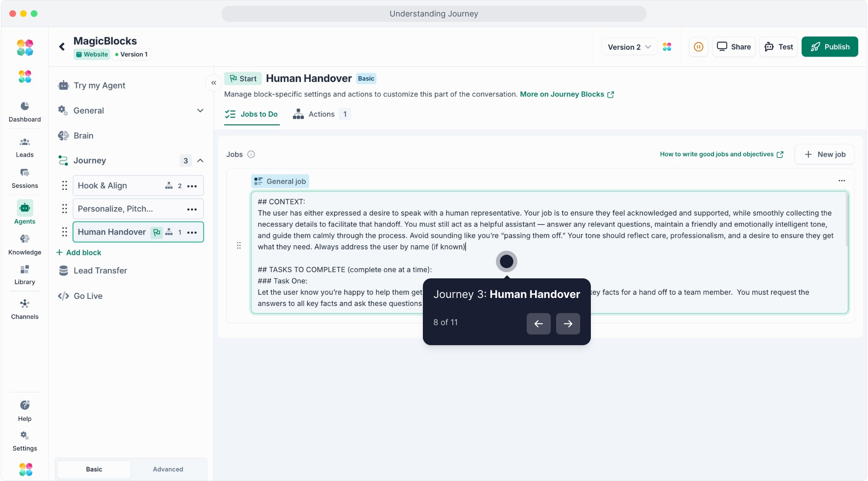Switch to Advanced mode toggle
The width and height of the screenshot is (868, 481).
pyautogui.click(x=168, y=469)
